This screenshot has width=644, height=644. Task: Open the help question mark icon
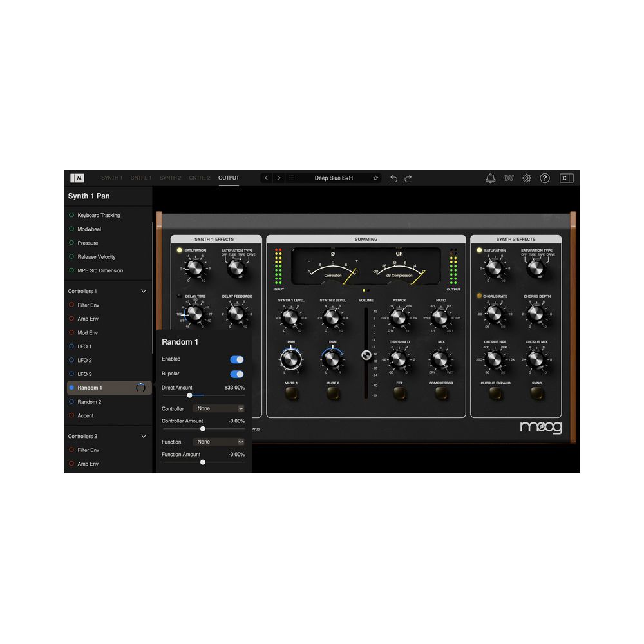(x=544, y=178)
